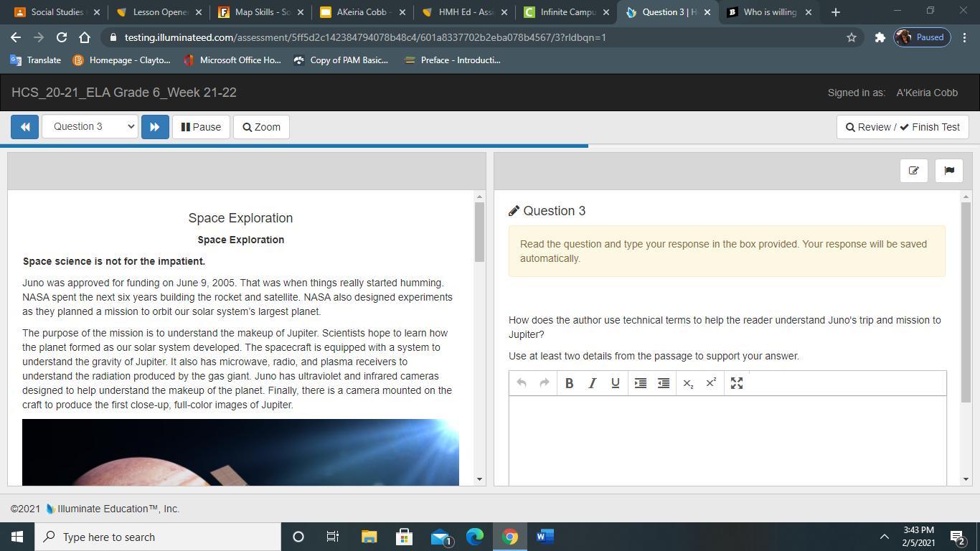This screenshot has height=551, width=980.
Task: Apply subscript formatting
Action: point(688,383)
